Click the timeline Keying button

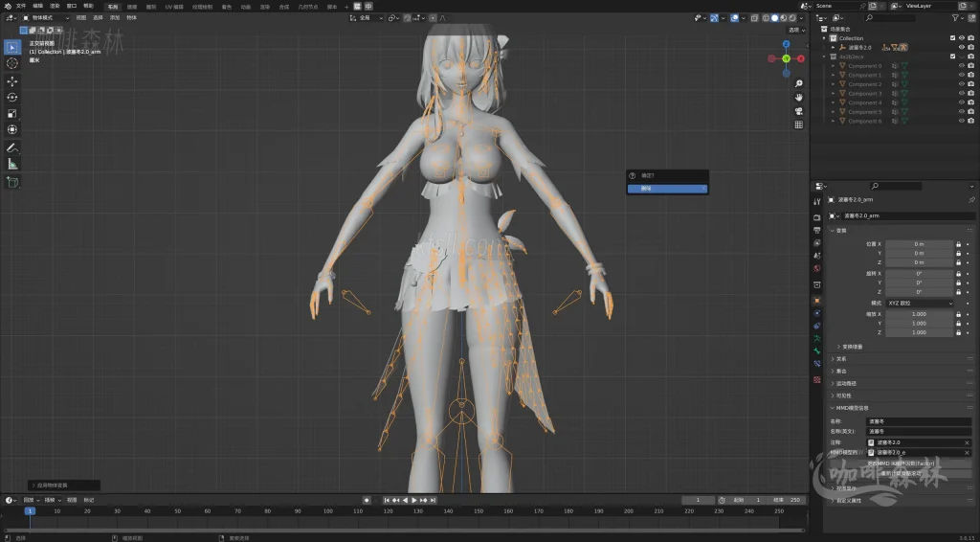coord(52,500)
